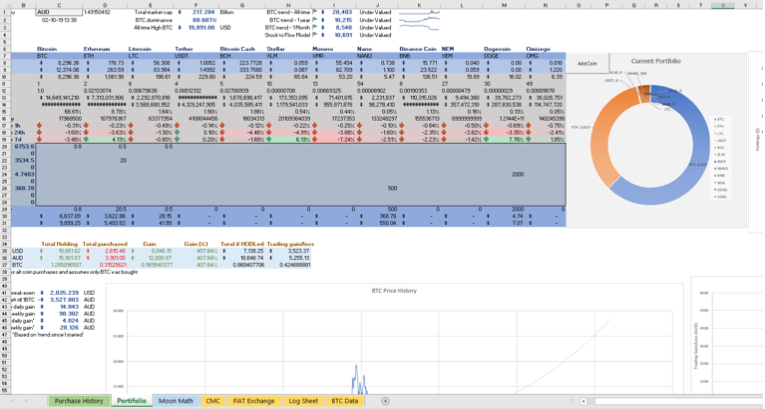Open the Log Sheet tab

click(x=303, y=401)
